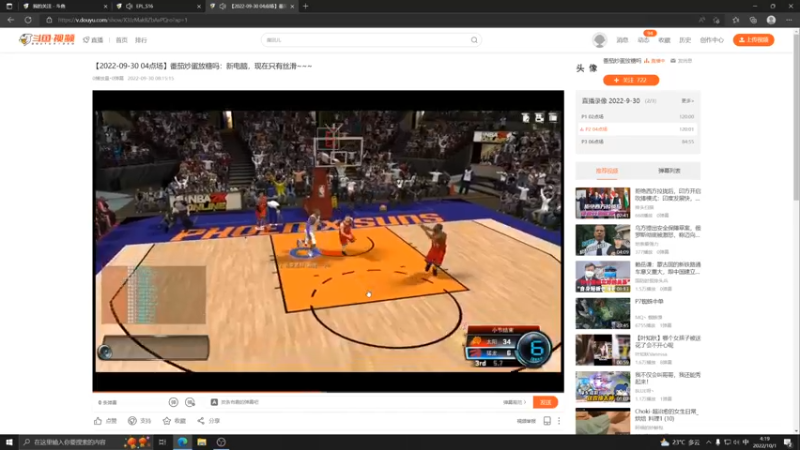
Task: Open the 【叶知秋】 recommended video title
Action: [x=668, y=342]
